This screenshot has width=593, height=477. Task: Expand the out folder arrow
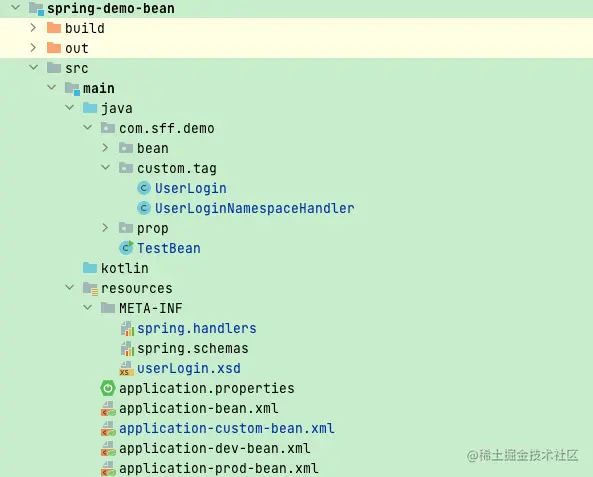pyautogui.click(x=33, y=48)
